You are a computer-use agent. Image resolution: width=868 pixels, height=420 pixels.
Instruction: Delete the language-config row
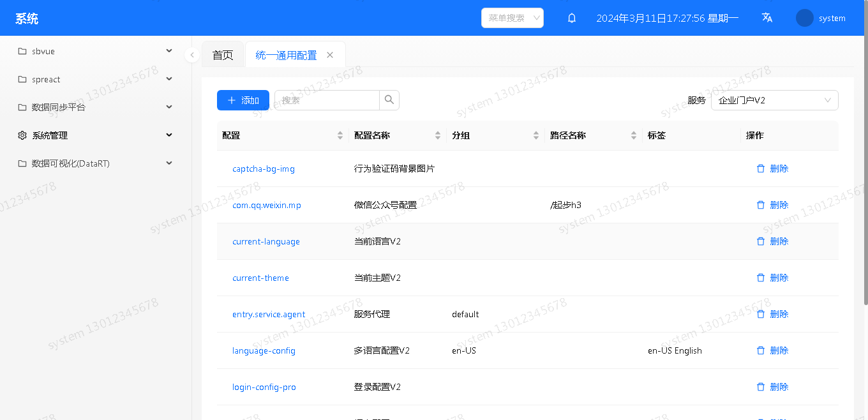point(772,350)
